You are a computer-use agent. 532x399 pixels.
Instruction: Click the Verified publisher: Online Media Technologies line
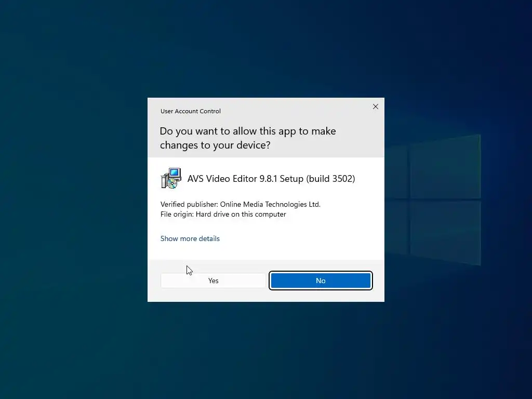240,204
